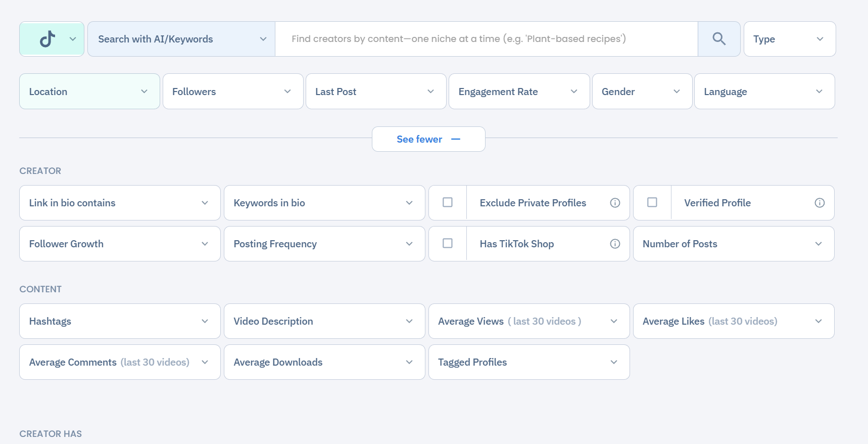This screenshot has height=444, width=868.
Task: Open the Hashtags filter
Action: coord(120,321)
